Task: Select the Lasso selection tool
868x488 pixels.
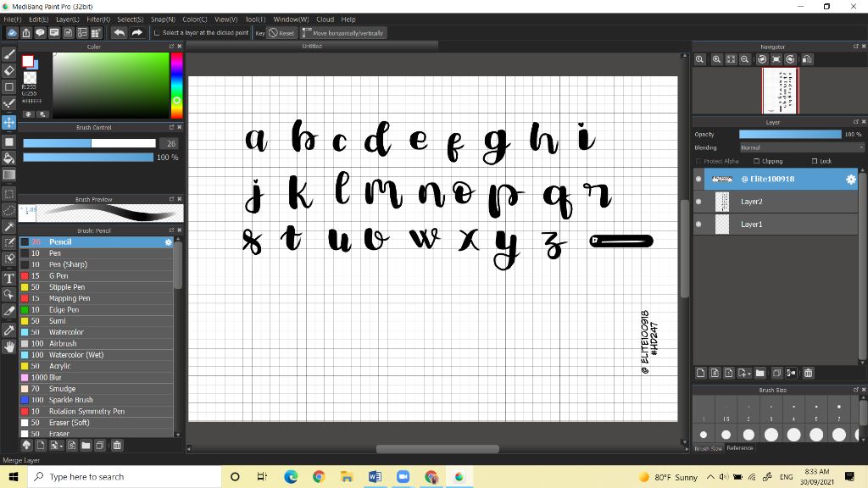Action: [x=8, y=211]
